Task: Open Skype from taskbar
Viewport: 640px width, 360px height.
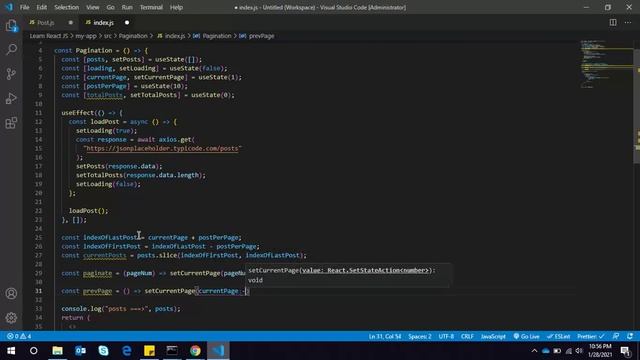Action: click(103, 351)
